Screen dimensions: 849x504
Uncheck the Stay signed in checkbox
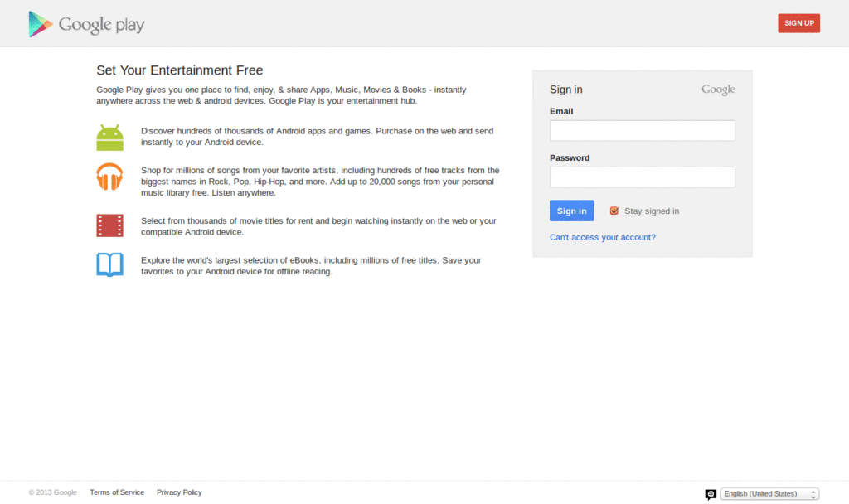point(614,211)
